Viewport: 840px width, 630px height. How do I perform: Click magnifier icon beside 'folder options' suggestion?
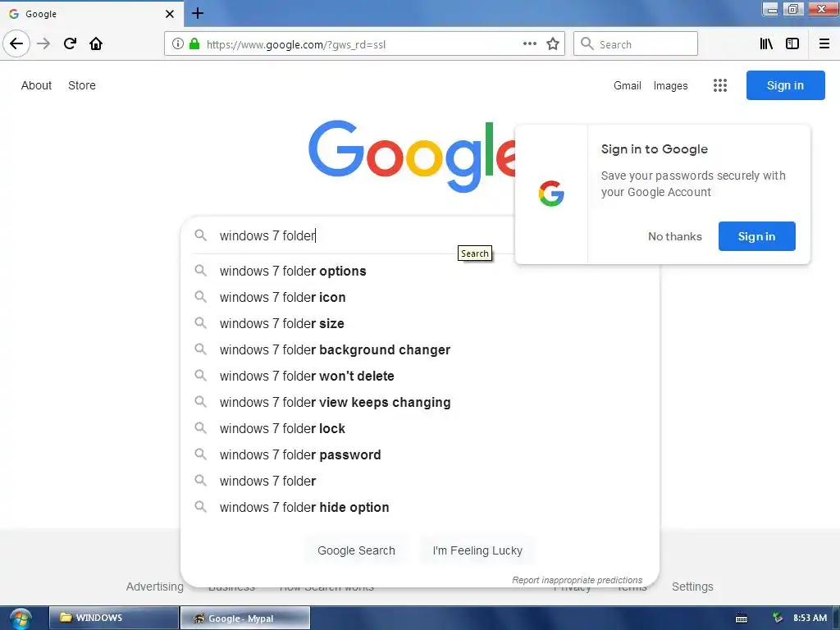(200, 271)
